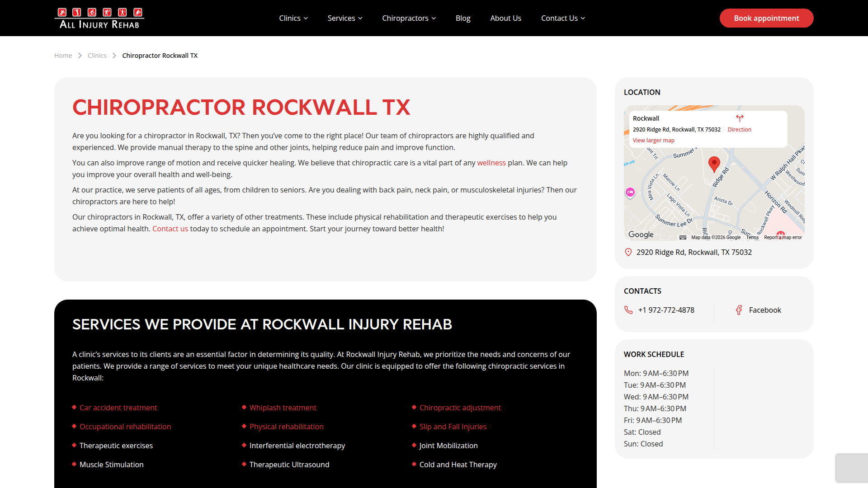Click the Contact us inline link
868x488 pixels.
click(x=170, y=229)
